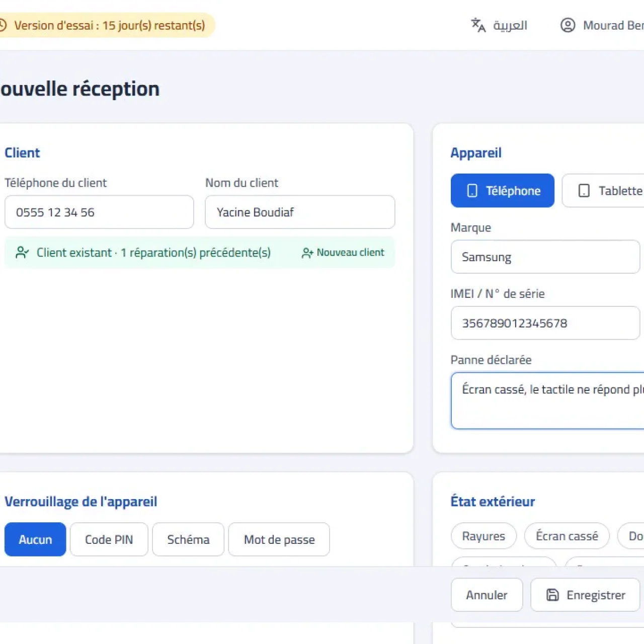Click the Client existant status text
This screenshot has width=644, height=644.
click(x=153, y=253)
